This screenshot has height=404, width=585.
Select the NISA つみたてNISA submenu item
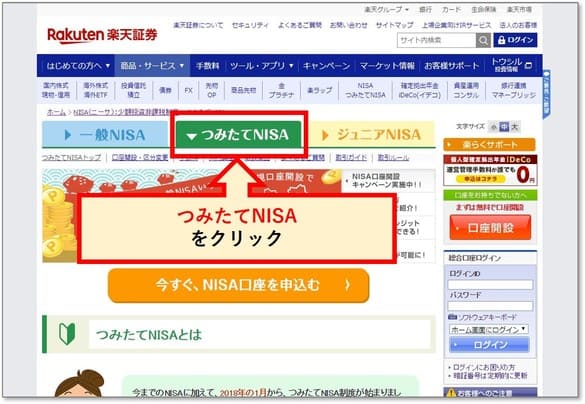coord(365,90)
